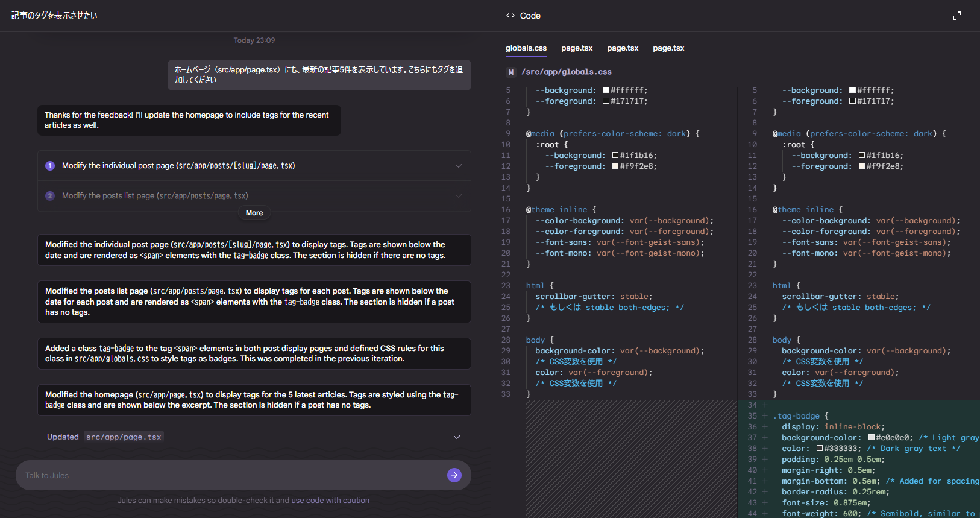Click @theme inline line in the left pane

click(x=561, y=210)
